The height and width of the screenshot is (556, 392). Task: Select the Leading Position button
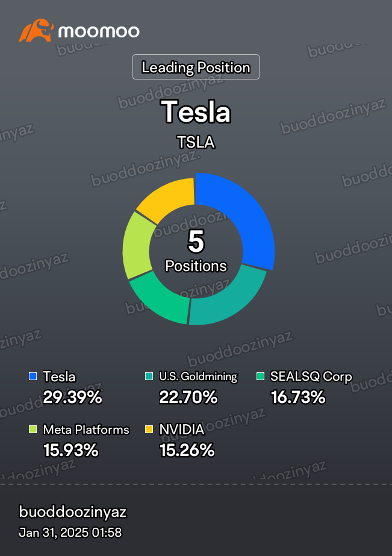tap(196, 67)
